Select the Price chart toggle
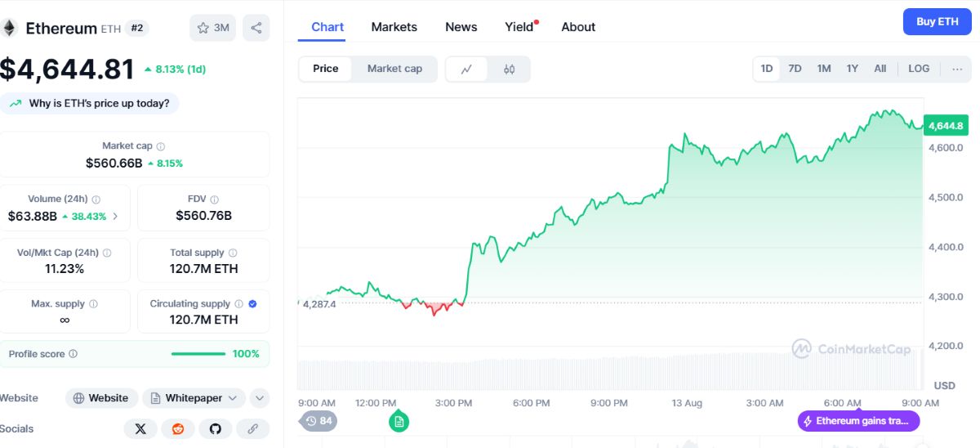This screenshot has width=980, height=448. point(325,69)
